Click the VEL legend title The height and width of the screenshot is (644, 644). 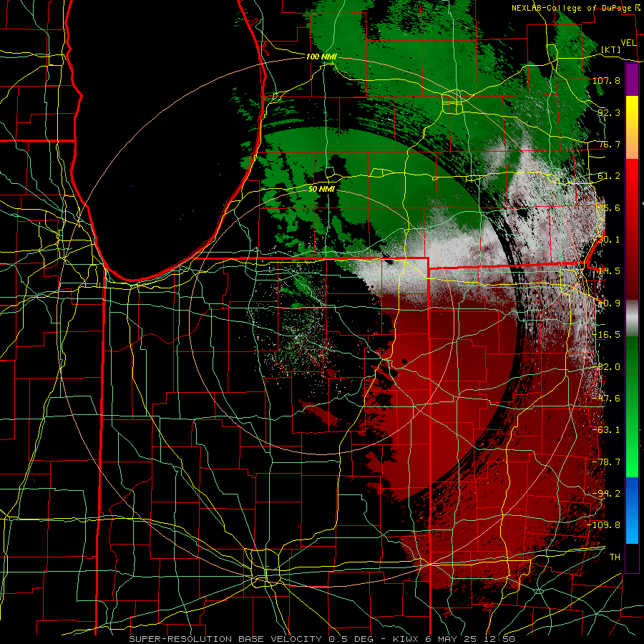click(x=628, y=42)
